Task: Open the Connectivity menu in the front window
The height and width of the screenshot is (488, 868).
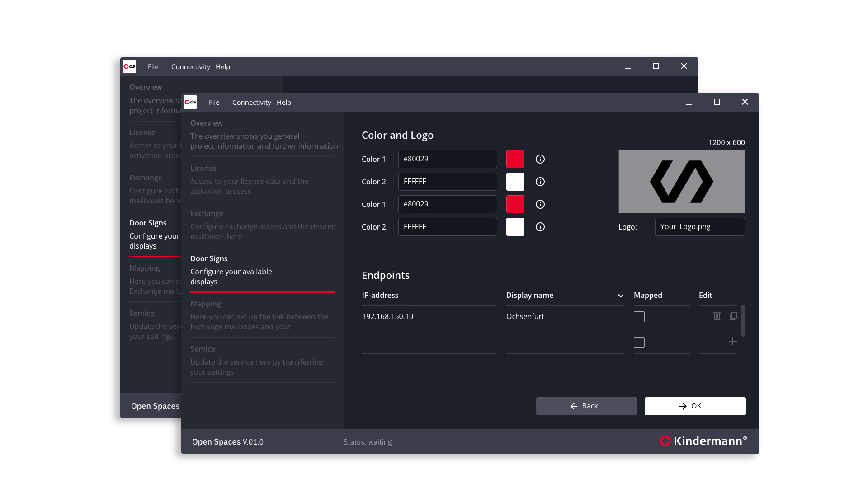Action: click(251, 103)
